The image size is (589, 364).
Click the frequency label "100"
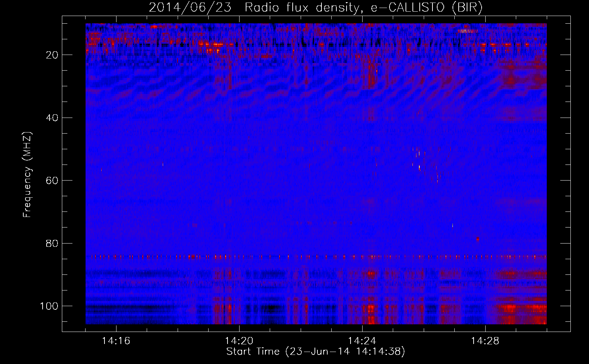[x=49, y=306]
